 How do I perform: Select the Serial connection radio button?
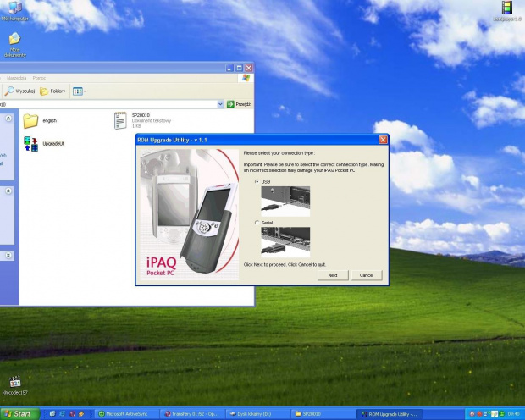pyautogui.click(x=257, y=222)
